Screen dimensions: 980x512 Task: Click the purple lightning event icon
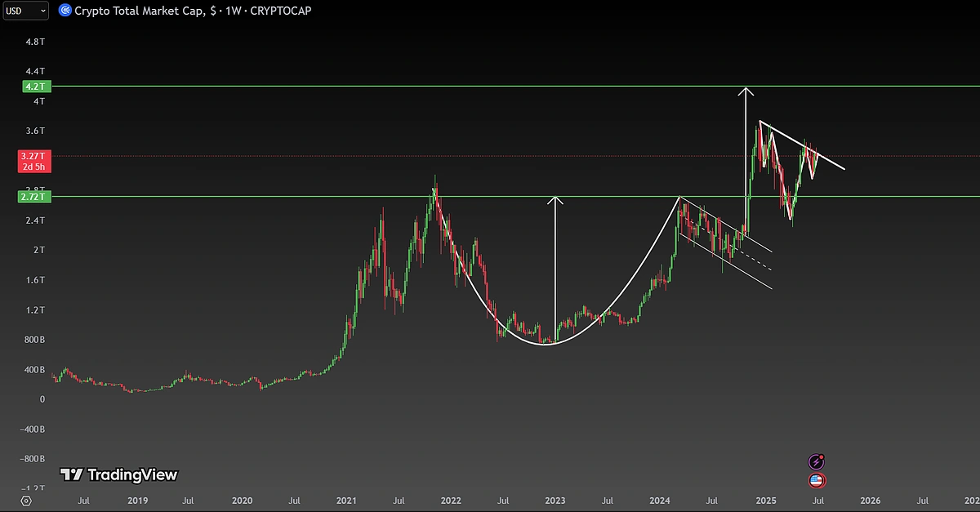coord(815,462)
